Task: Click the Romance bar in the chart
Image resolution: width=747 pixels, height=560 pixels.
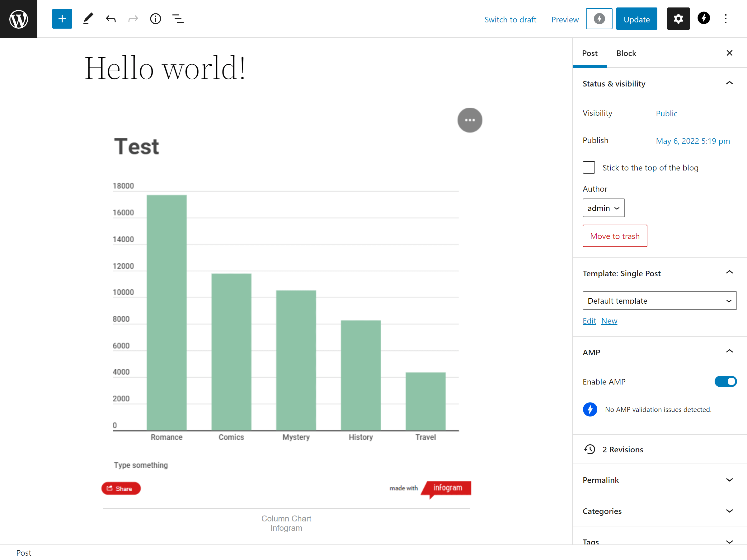Action: (x=167, y=313)
